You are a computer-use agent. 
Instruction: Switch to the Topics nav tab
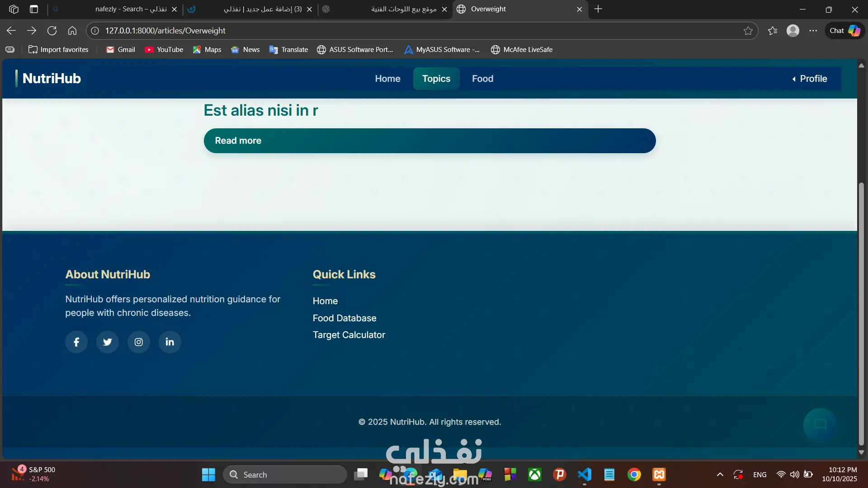pyautogui.click(x=436, y=79)
